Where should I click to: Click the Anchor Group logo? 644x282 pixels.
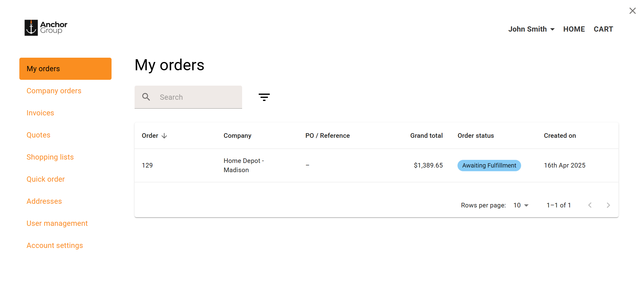(46, 28)
